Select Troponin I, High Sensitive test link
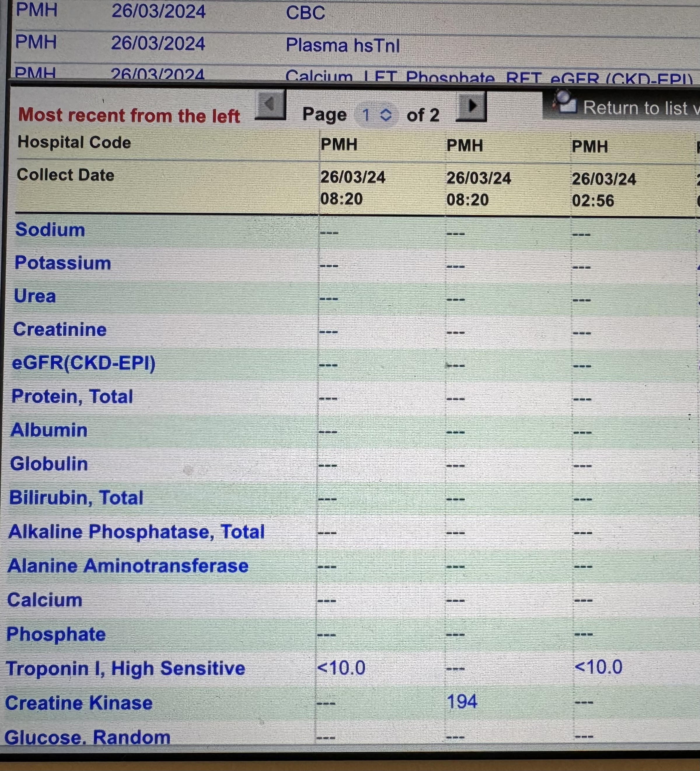The width and height of the screenshot is (700, 771). click(x=125, y=669)
